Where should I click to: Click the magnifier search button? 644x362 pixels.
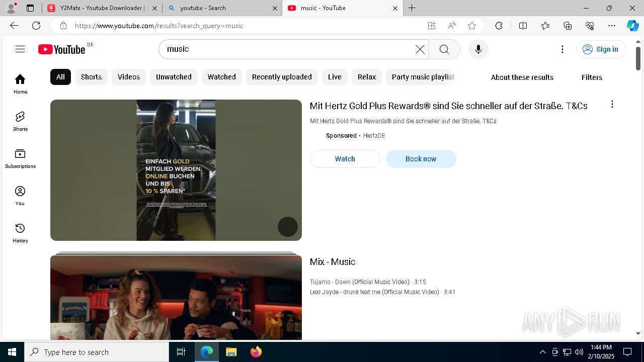click(444, 49)
